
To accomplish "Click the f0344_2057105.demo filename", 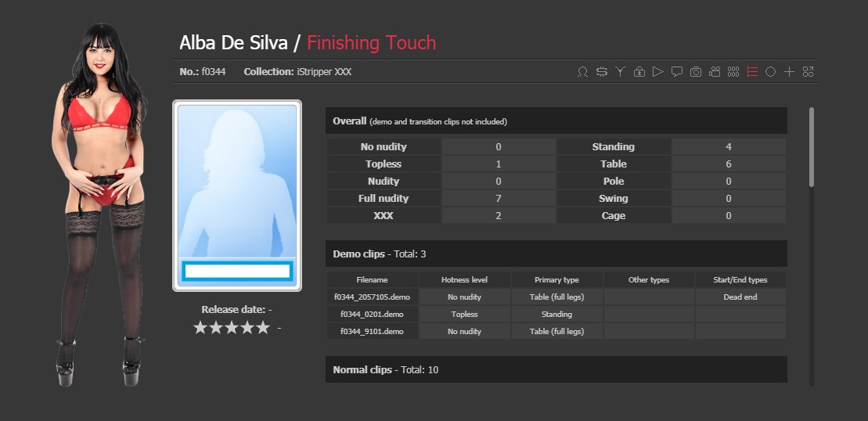I will point(372,297).
